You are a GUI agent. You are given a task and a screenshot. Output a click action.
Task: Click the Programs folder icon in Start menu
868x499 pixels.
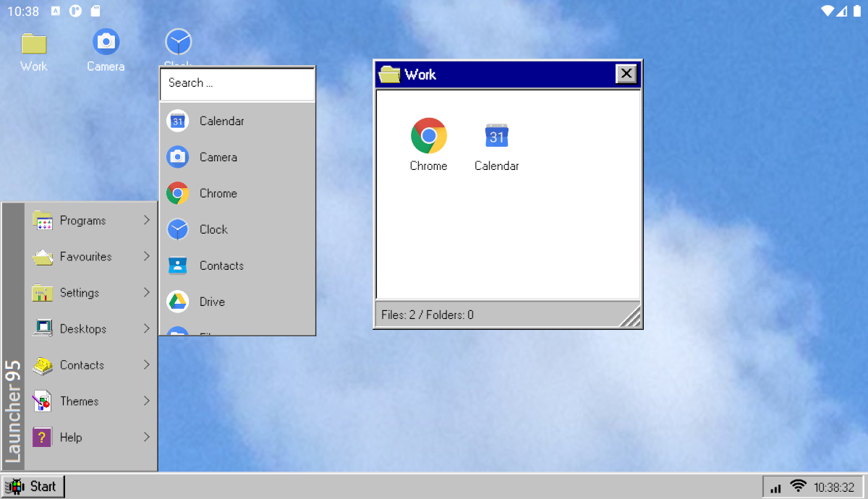click(43, 221)
